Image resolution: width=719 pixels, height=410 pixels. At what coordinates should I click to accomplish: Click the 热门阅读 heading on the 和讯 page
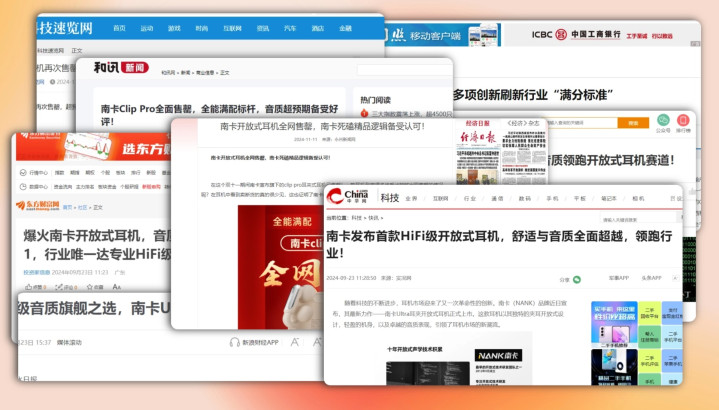coord(376,100)
